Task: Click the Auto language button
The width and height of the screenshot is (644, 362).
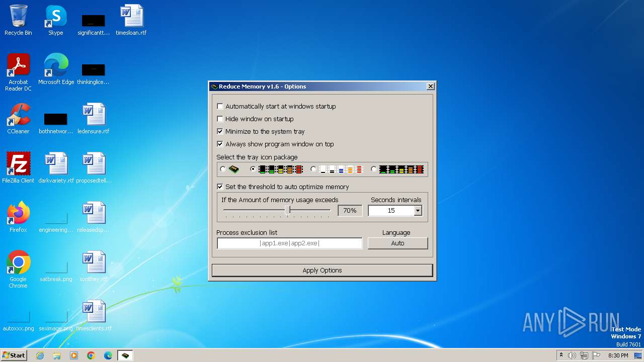Action: point(397,243)
